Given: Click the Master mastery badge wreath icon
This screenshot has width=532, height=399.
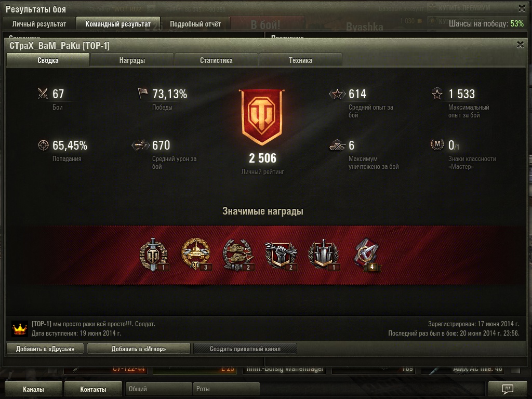Looking at the screenshot, I should (x=437, y=144).
